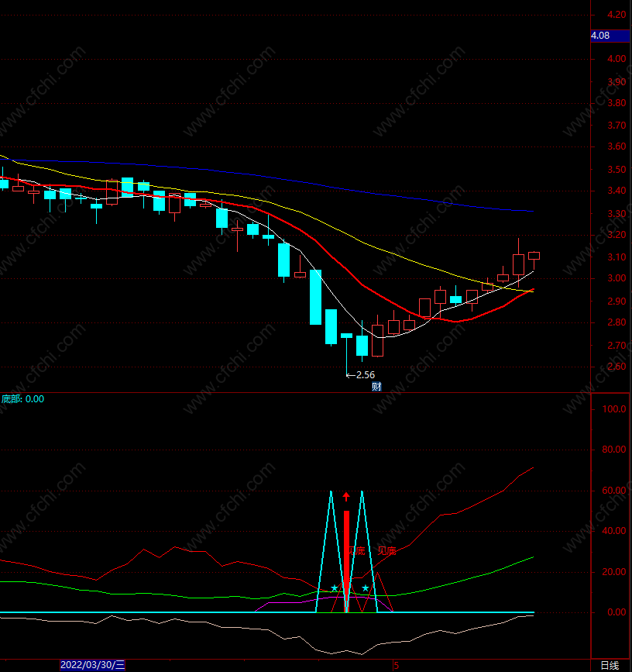The image size is (632, 672).
Task: Click the 3.70 price axis label
Action: tap(617, 126)
